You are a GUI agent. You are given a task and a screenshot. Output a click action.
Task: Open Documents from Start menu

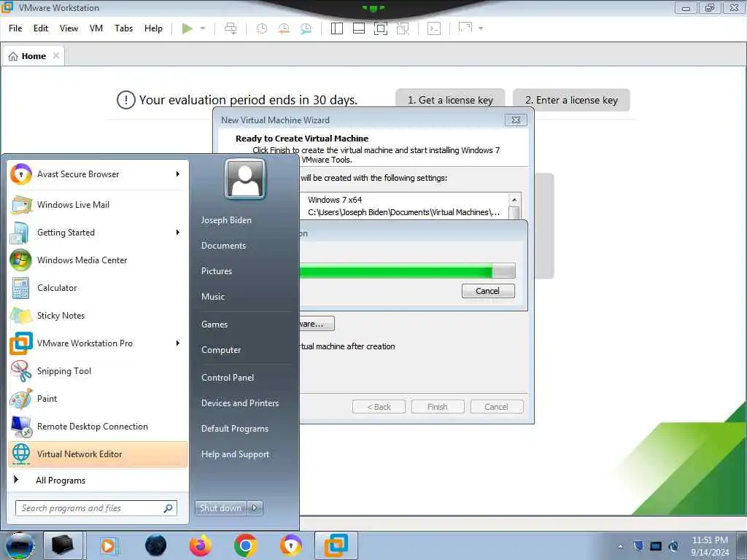tap(223, 246)
